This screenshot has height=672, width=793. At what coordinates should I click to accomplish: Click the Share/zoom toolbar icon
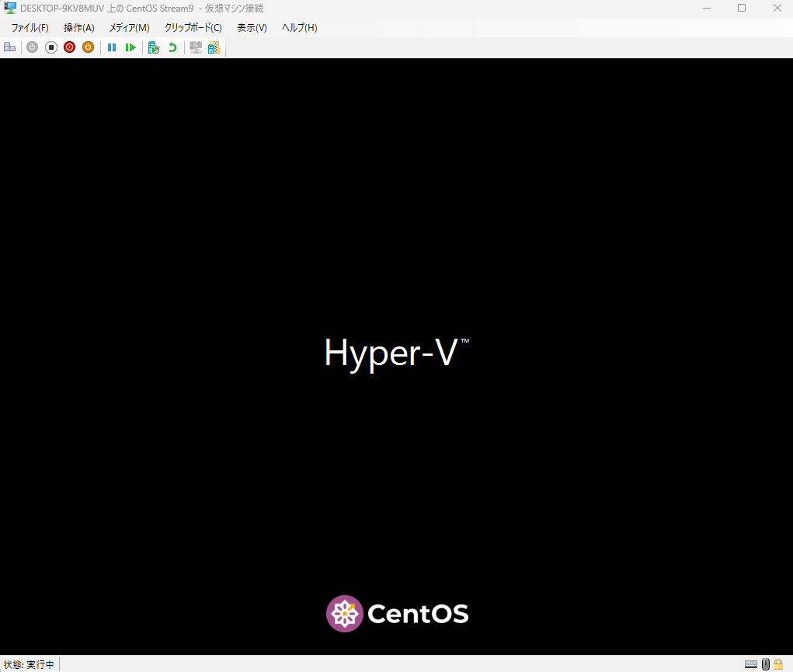(x=214, y=47)
